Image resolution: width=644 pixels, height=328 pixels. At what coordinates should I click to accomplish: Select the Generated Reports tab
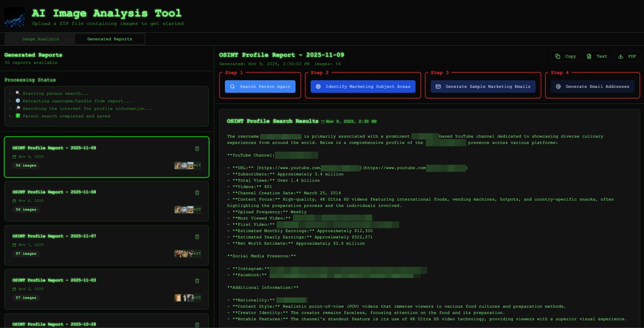coord(109,39)
